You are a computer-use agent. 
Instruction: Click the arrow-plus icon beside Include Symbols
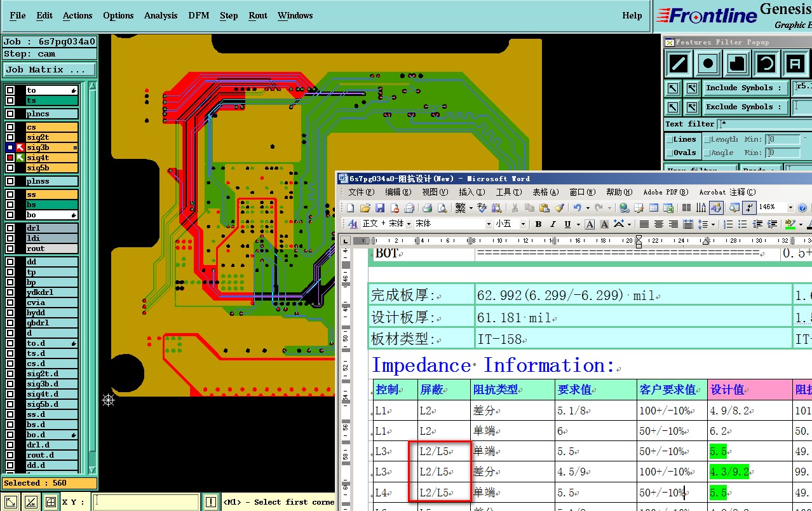click(691, 88)
